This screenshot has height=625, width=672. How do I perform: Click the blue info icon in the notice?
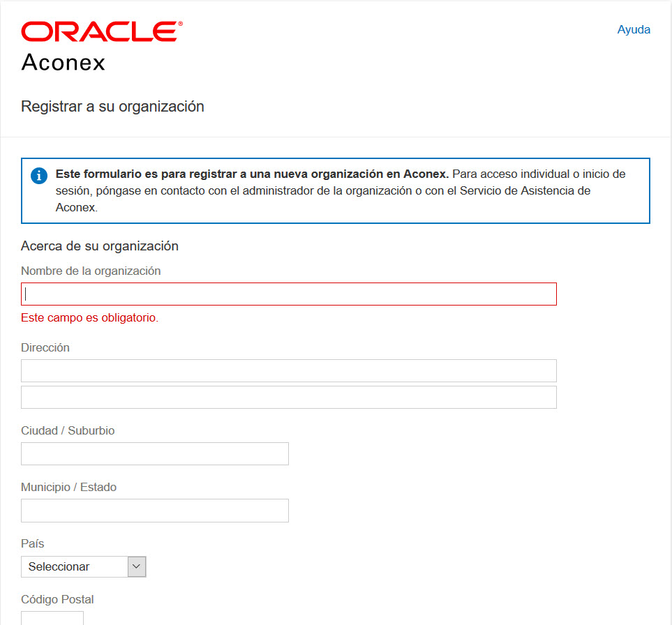coord(39,176)
